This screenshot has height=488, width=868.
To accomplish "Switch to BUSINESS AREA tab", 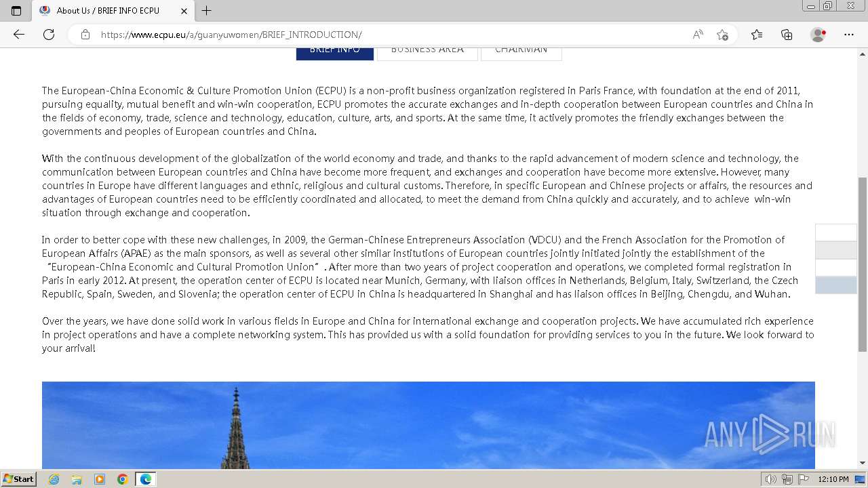I will click(427, 52).
